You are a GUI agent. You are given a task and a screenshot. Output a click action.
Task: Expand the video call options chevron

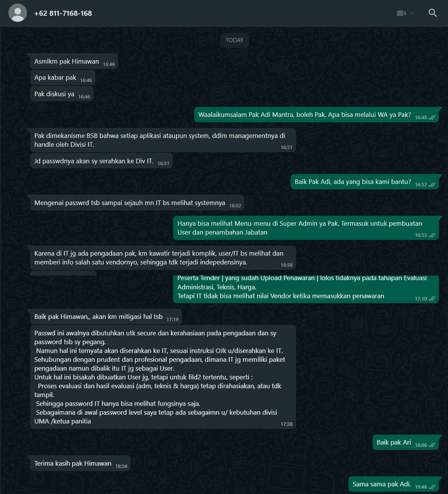click(412, 13)
